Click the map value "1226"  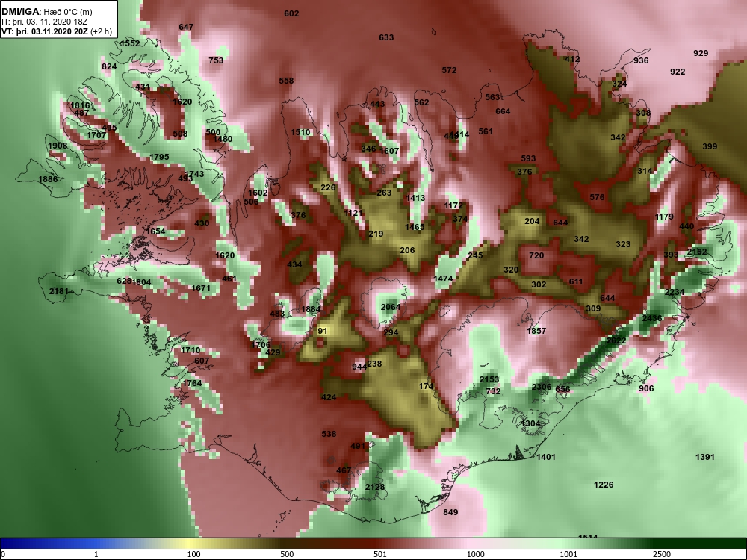coord(604,485)
